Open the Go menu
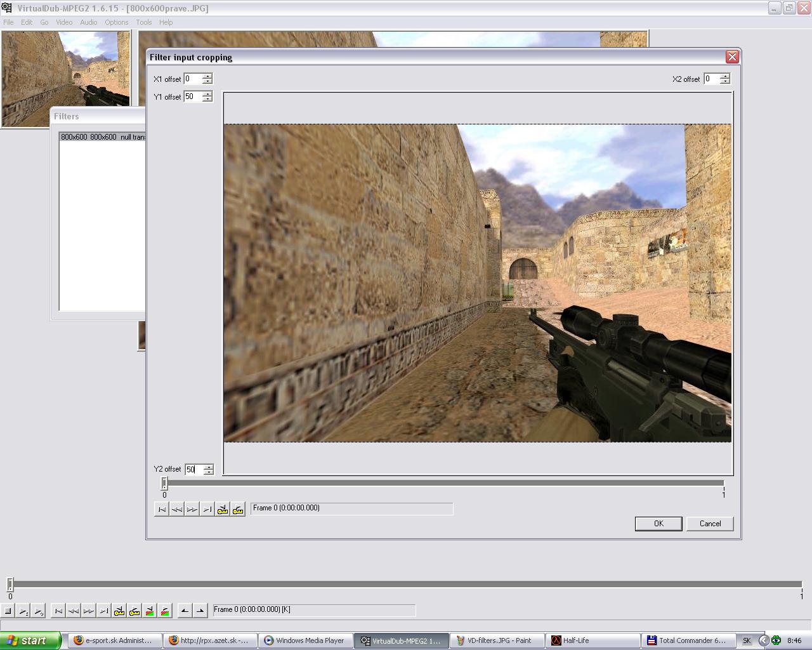 tap(44, 22)
